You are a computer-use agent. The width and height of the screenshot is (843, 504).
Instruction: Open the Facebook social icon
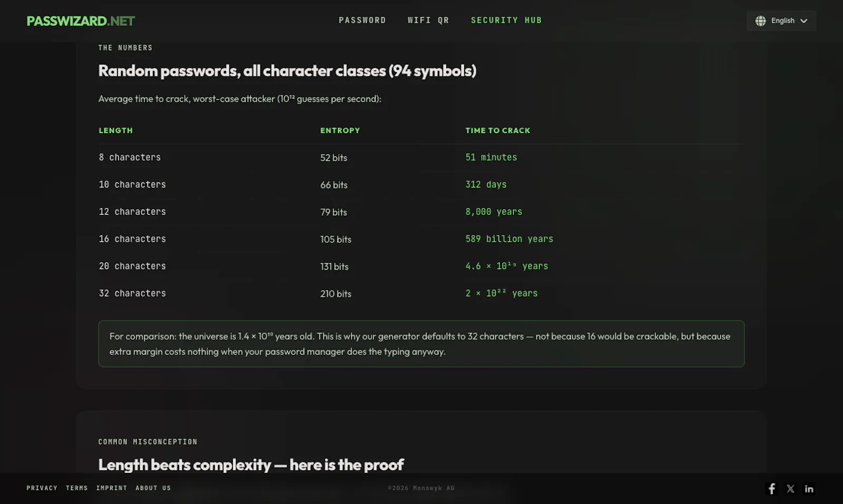point(771,489)
